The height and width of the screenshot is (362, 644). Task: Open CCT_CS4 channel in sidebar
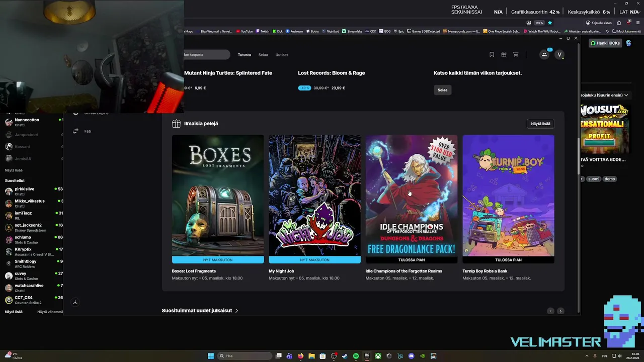tap(33, 300)
